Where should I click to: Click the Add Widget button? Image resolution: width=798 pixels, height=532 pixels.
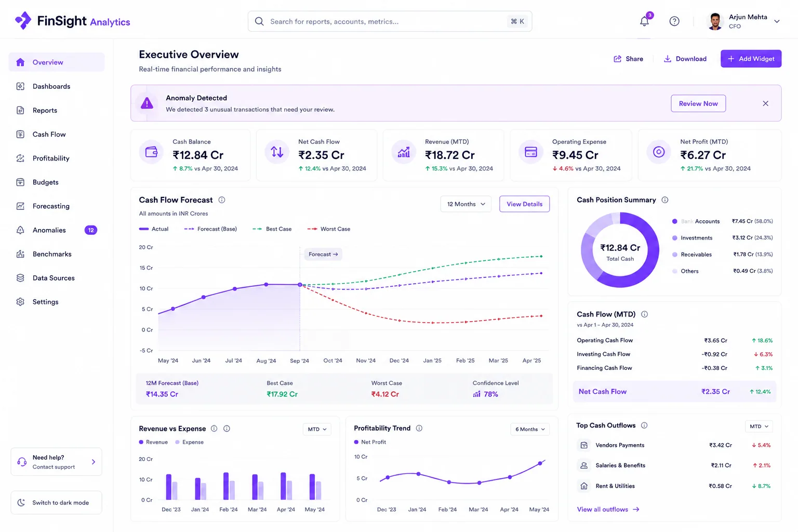click(751, 59)
